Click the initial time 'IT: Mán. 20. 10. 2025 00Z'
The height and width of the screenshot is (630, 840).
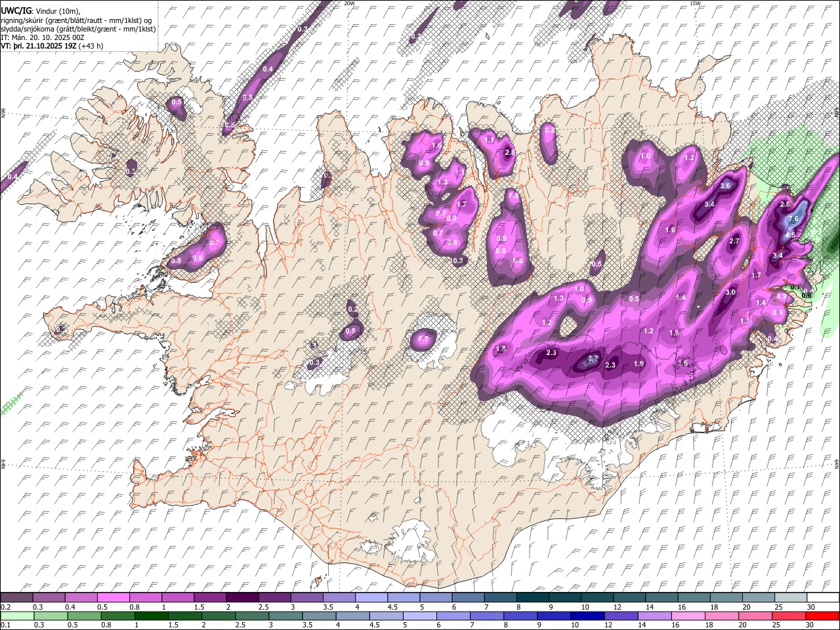tap(43, 38)
